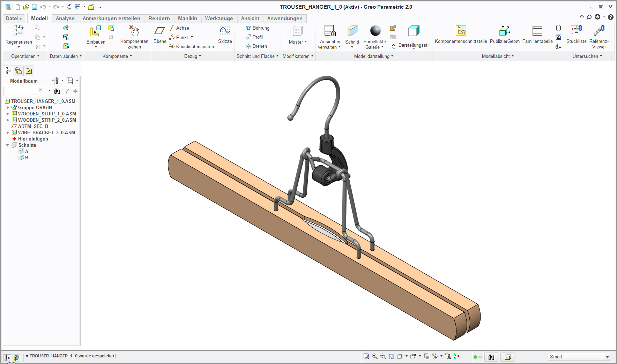This screenshot has height=364, width=617.
Task: Click the Komponentenschnittstelle icon
Action: [x=461, y=31]
